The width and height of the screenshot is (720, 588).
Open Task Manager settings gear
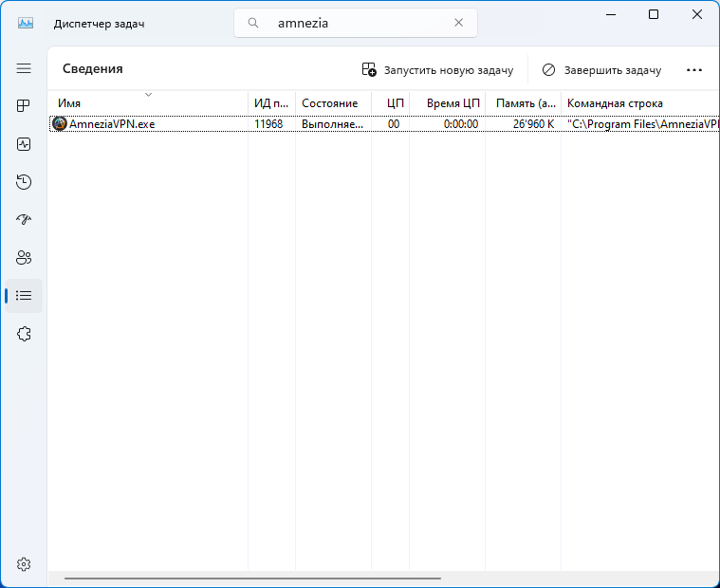coord(24,564)
